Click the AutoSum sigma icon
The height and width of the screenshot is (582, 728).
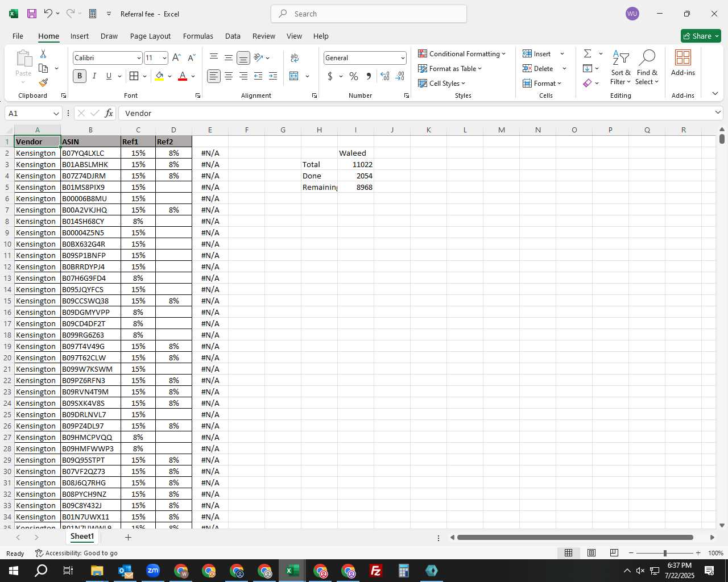[x=588, y=53]
